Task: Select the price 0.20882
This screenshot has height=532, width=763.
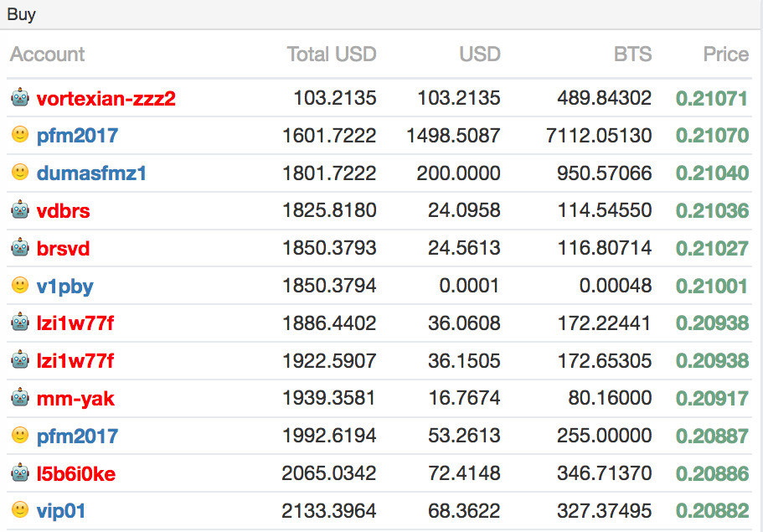Action: coord(712,511)
